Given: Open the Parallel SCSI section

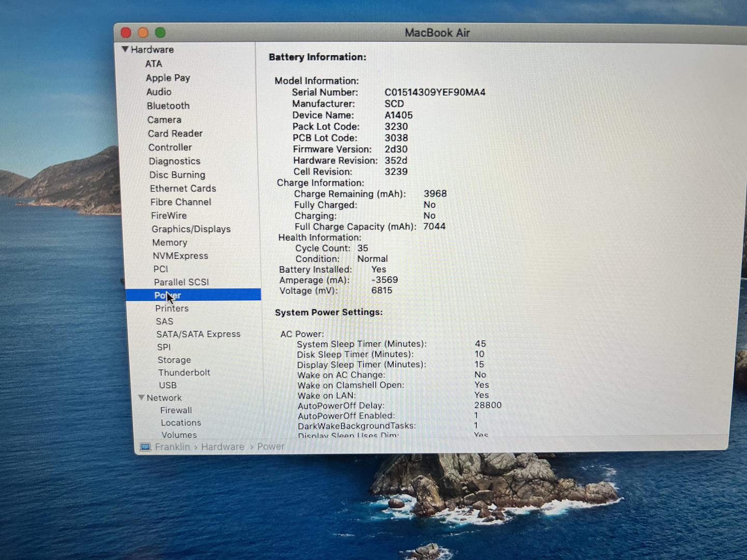Looking at the screenshot, I should (182, 282).
